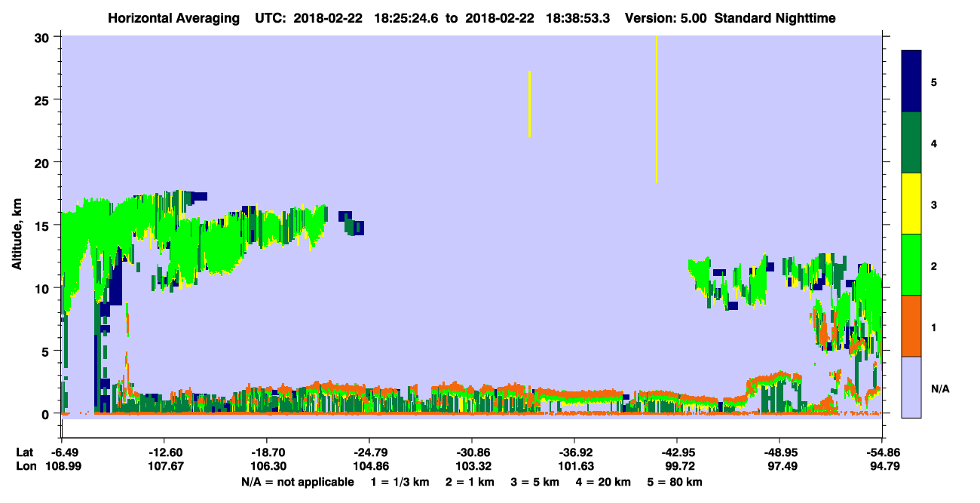
Task: Click legend text '1 = 1/3 km'
Action: click(x=401, y=482)
